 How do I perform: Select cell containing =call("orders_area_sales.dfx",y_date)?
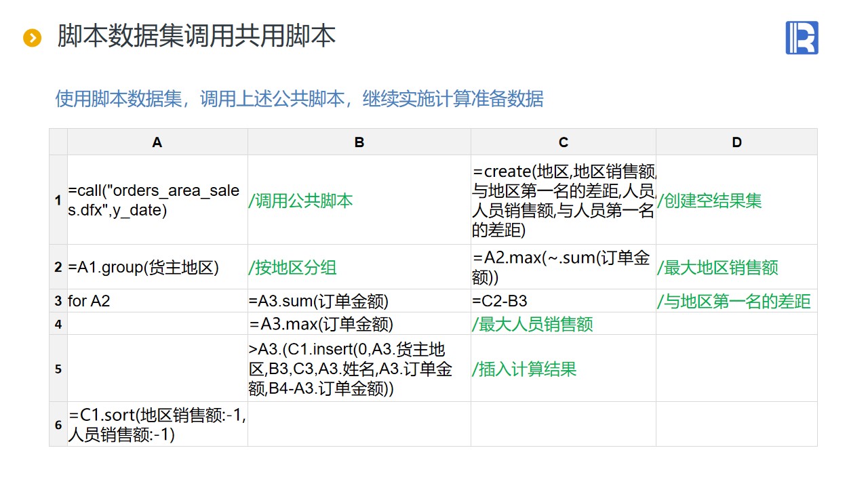click(x=157, y=200)
